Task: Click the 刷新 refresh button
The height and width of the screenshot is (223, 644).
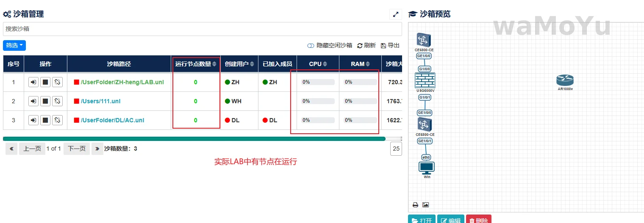Action: tap(366, 46)
